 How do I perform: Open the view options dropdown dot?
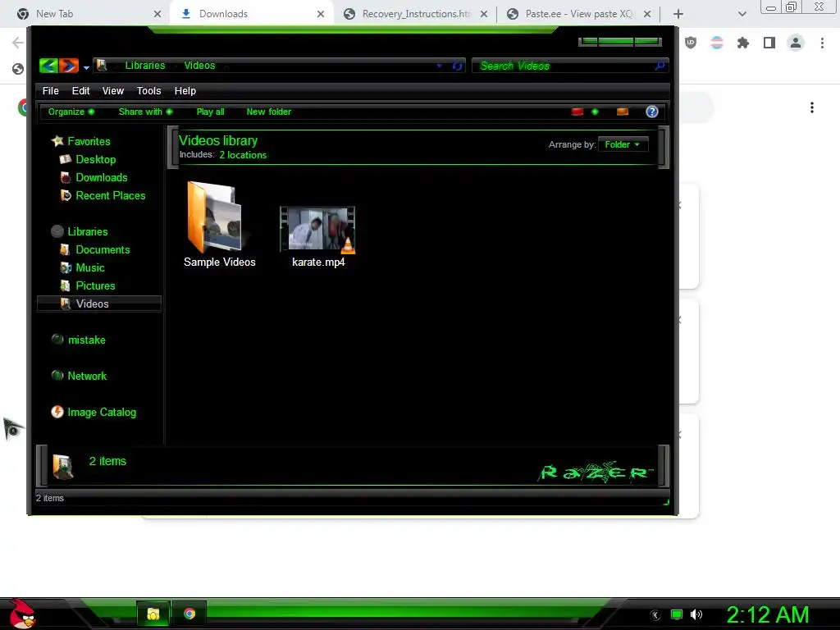[x=595, y=112]
